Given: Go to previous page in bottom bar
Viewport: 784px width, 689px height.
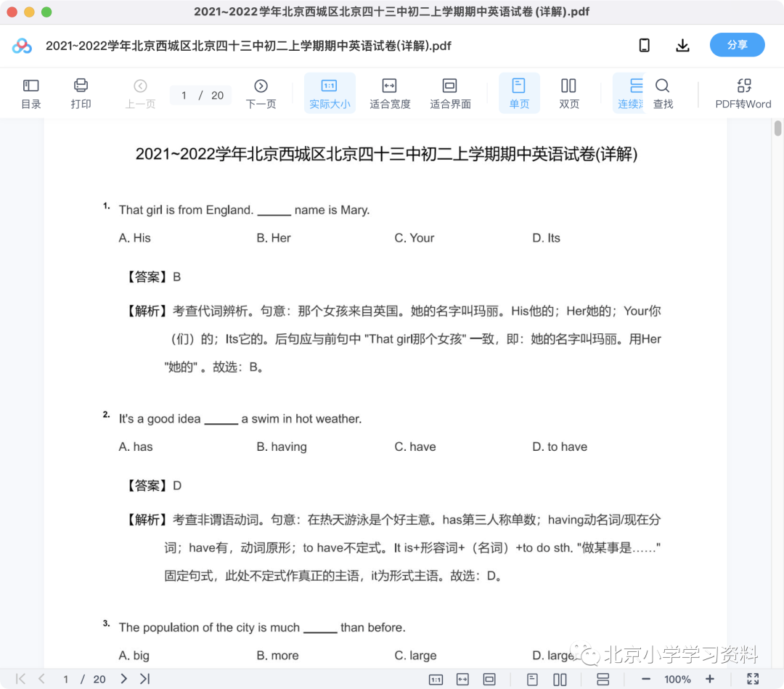Looking at the screenshot, I should pyautogui.click(x=41, y=679).
